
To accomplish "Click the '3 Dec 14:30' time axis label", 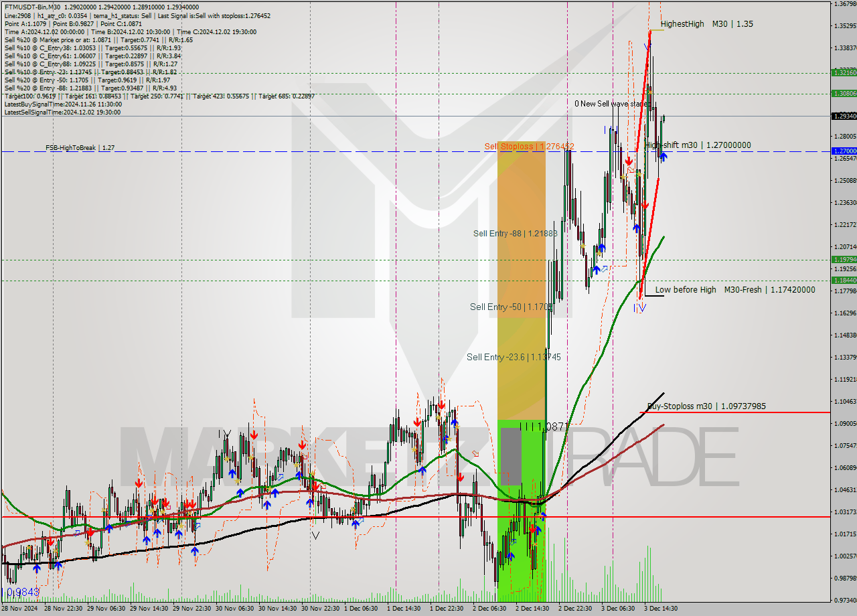I will [659, 609].
